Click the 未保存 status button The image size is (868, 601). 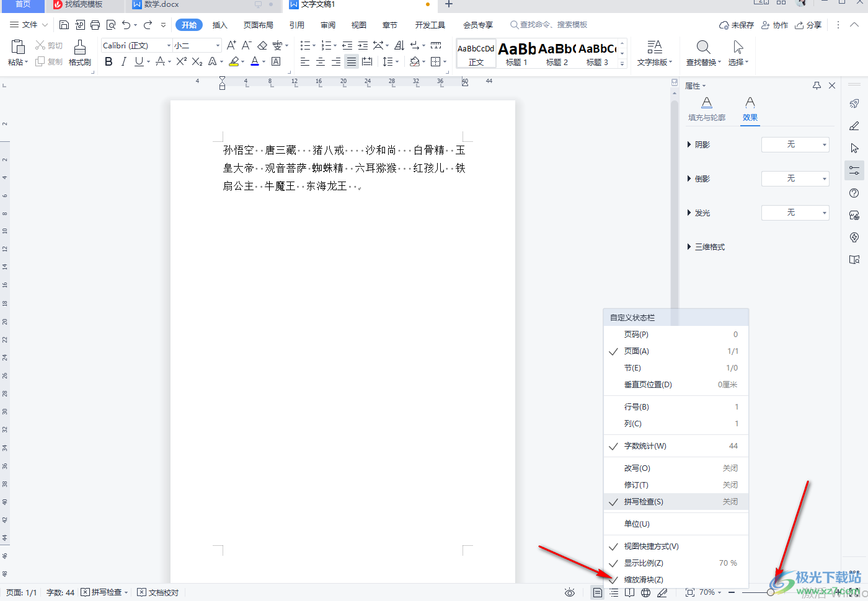click(737, 25)
